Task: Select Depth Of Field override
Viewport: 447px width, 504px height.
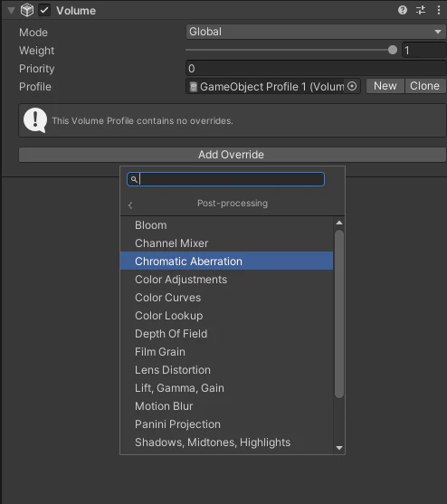Action: [x=226, y=334]
